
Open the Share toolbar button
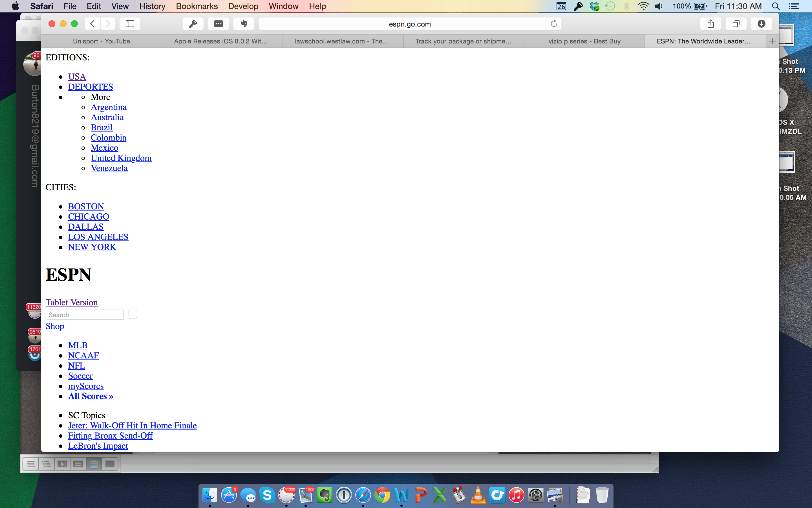pyautogui.click(x=711, y=23)
